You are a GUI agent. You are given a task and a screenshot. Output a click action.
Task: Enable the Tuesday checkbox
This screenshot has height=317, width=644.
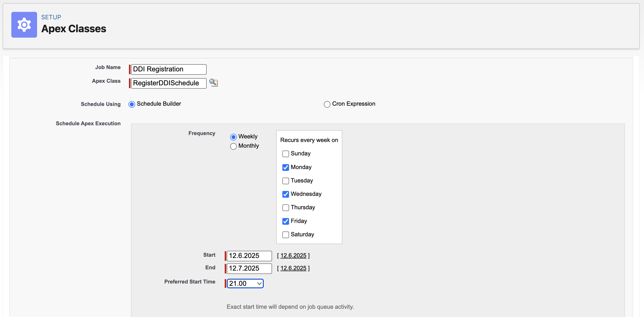click(285, 181)
